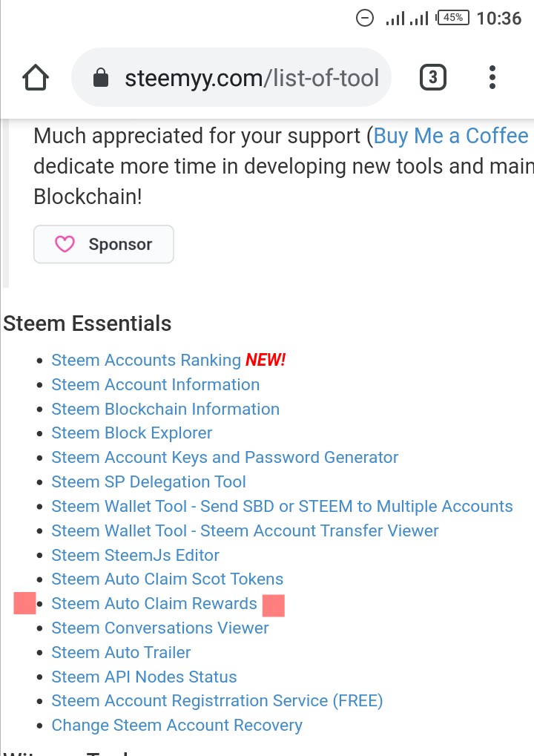Select Steem SP Delegation Tool
Viewport: 534px width, 756px height.
pyautogui.click(x=148, y=482)
